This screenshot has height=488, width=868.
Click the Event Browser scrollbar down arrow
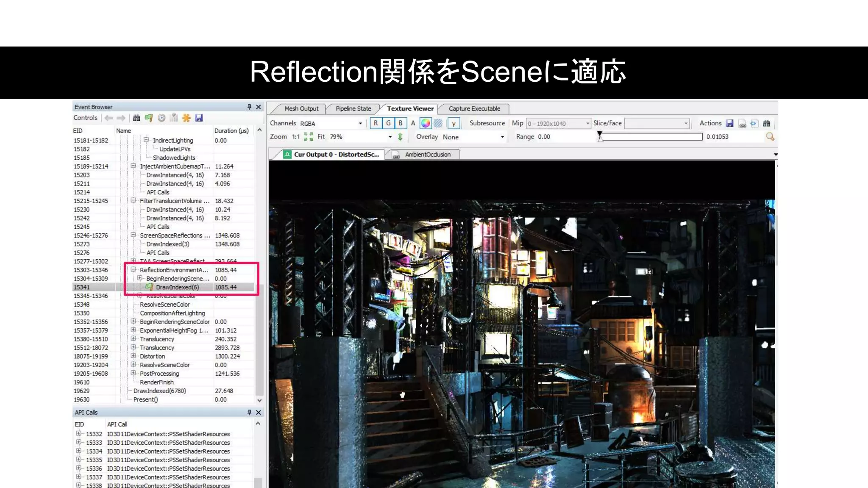(x=259, y=400)
